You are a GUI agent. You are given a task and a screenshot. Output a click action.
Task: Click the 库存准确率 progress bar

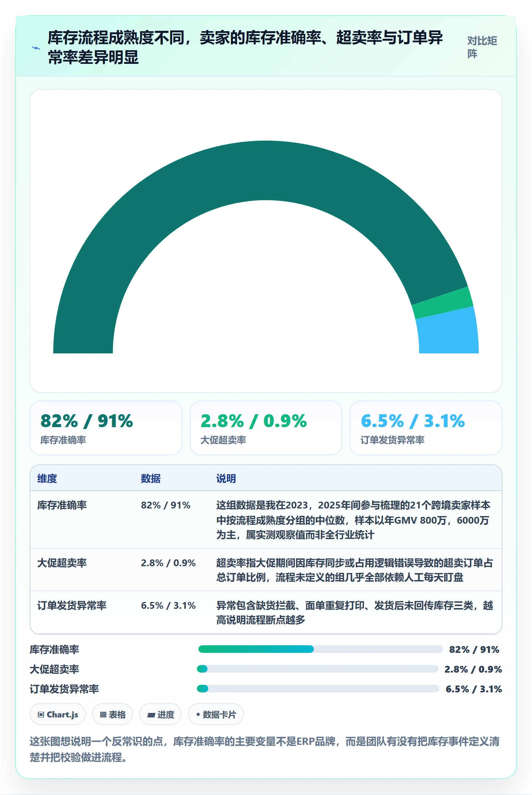[x=320, y=649]
